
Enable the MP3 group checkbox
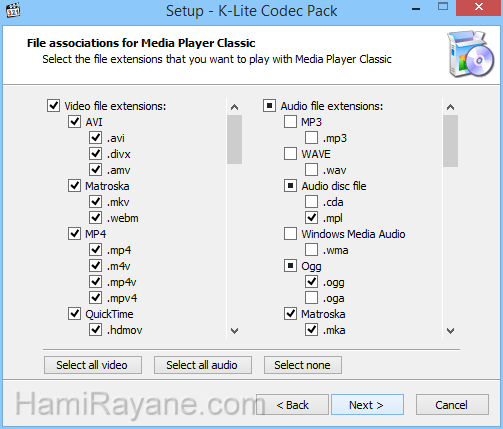click(x=290, y=121)
